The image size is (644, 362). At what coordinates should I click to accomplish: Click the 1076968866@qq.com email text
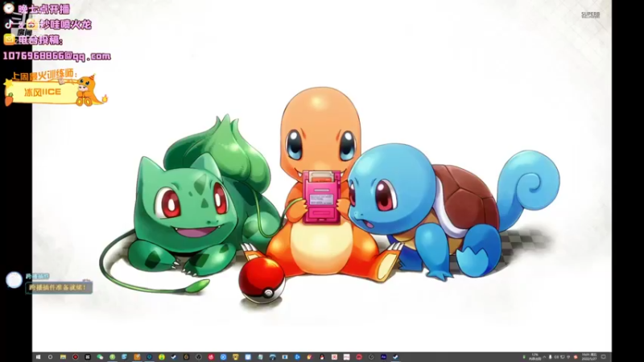(x=56, y=56)
